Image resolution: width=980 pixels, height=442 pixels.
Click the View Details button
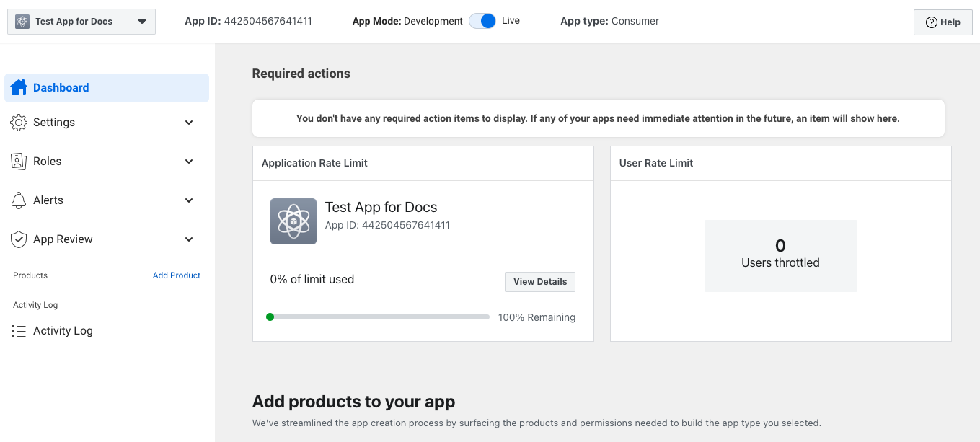(540, 282)
